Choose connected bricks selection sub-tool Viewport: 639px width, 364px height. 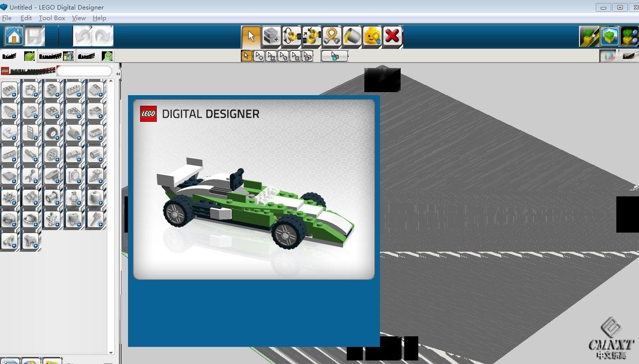pos(271,56)
